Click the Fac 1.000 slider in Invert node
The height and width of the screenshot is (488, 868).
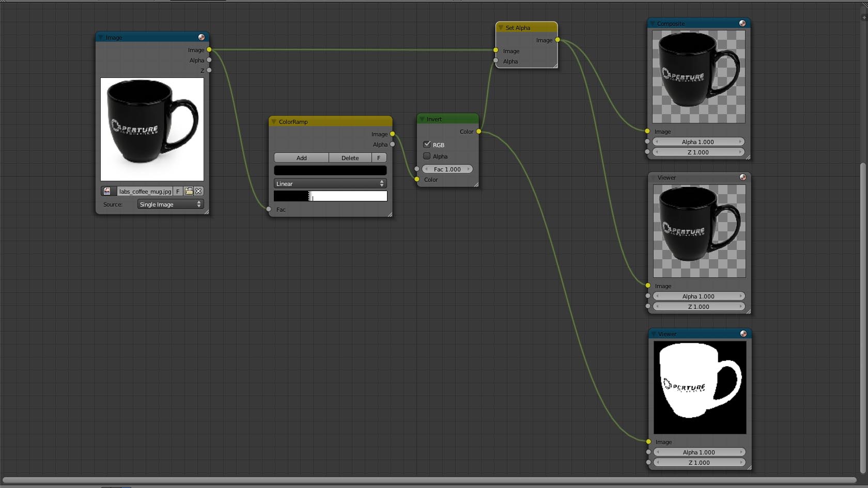pos(447,169)
